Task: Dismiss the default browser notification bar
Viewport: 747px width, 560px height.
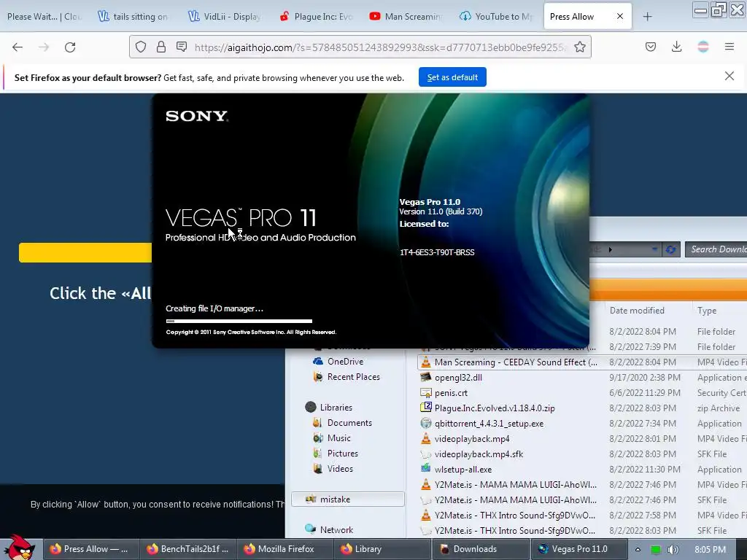Action: tap(729, 76)
